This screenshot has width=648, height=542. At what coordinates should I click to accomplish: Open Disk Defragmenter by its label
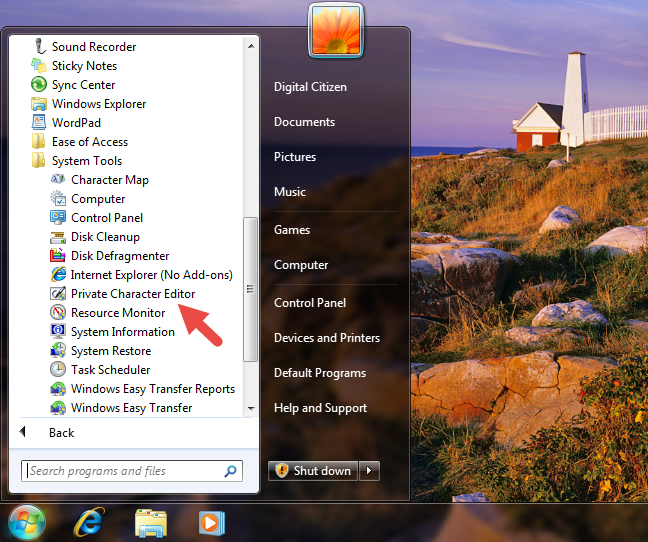pyautogui.click(x=120, y=256)
